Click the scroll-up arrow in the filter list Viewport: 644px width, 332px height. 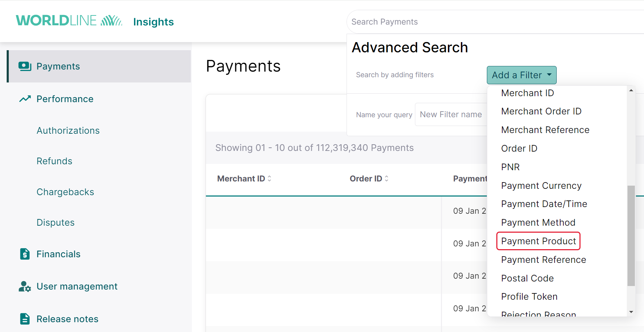631,90
